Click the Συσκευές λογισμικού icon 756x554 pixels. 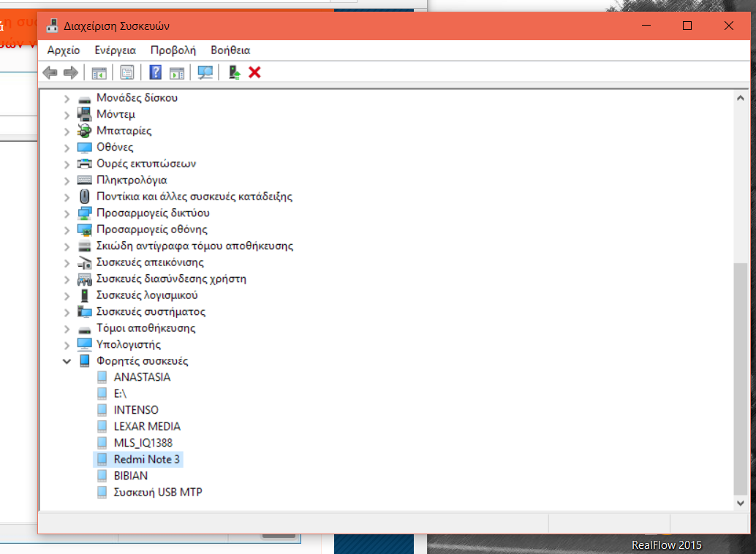(84, 295)
